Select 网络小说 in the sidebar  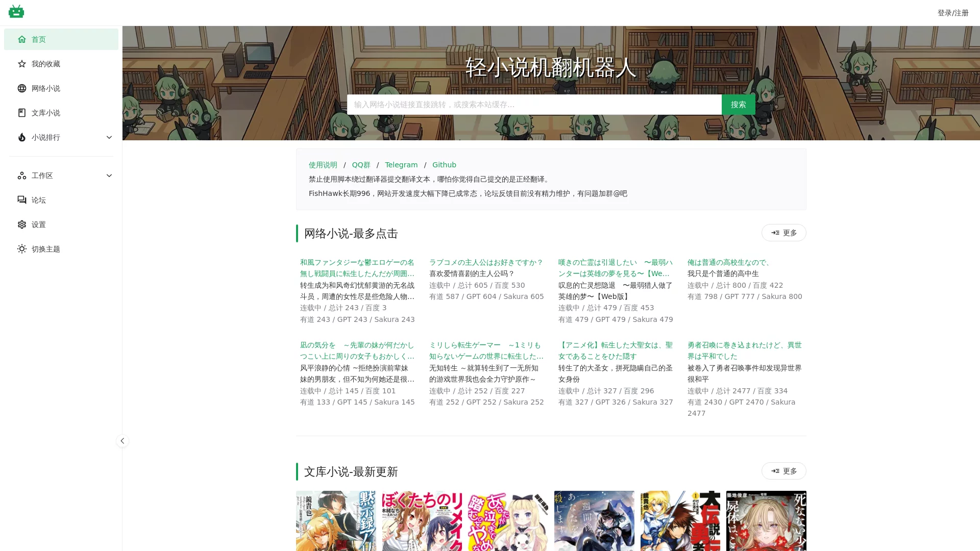coord(61,88)
